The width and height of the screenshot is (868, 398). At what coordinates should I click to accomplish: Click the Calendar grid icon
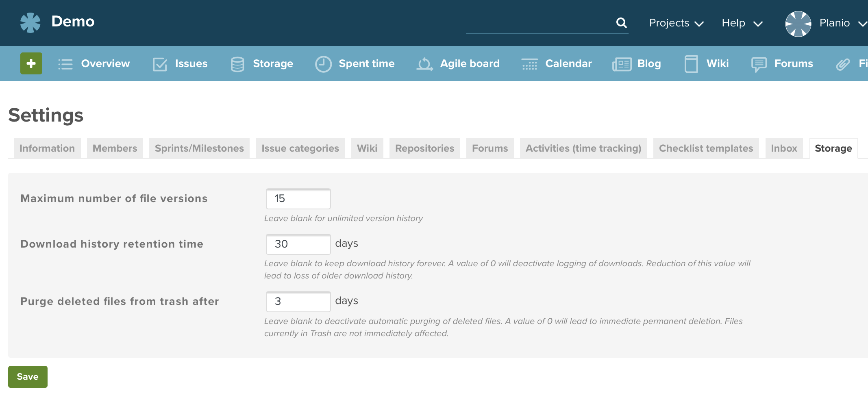(530, 64)
